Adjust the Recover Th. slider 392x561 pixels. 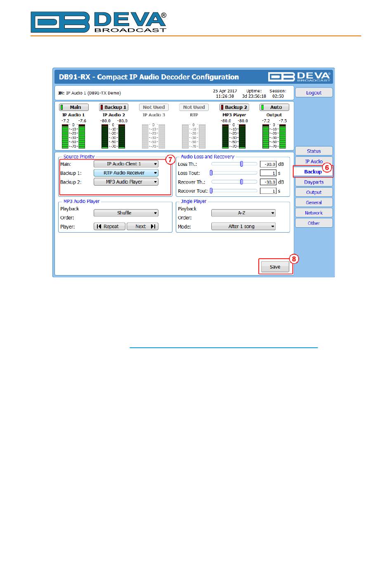[x=234, y=182]
